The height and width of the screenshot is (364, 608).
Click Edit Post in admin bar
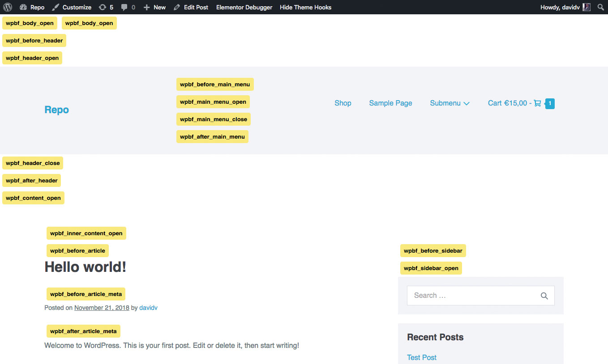pyautogui.click(x=191, y=7)
